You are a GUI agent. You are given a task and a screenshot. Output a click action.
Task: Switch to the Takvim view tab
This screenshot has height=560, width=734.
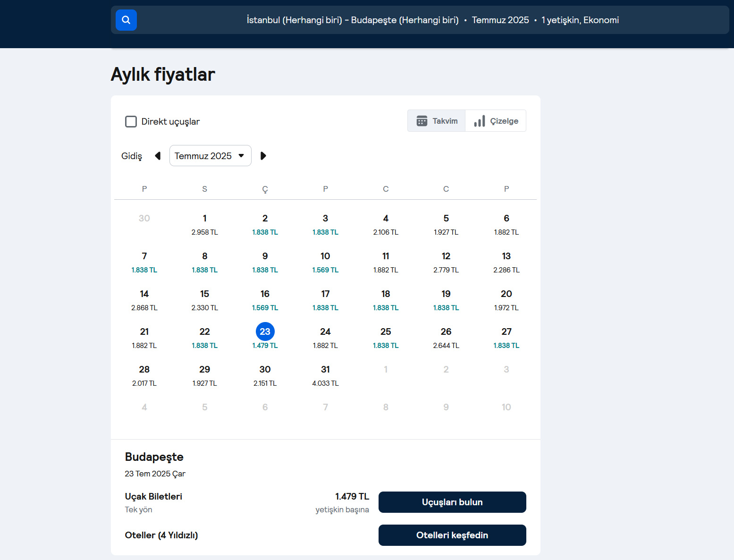point(437,121)
